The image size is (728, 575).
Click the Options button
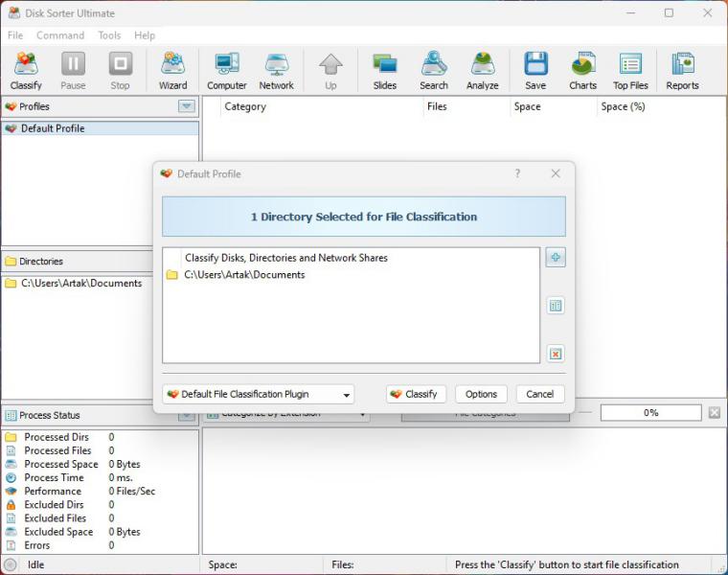pos(481,394)
